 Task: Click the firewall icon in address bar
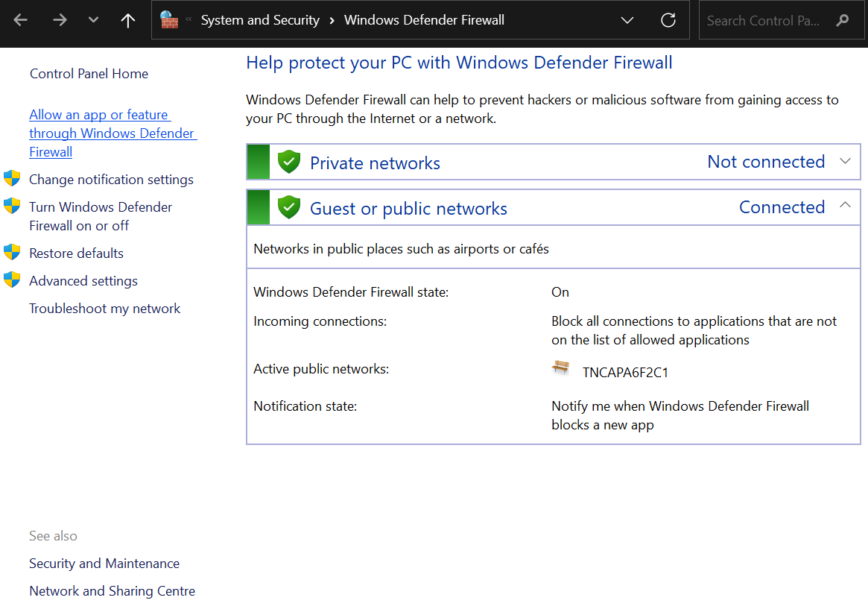pyautogui.click(x=170, y=20)
